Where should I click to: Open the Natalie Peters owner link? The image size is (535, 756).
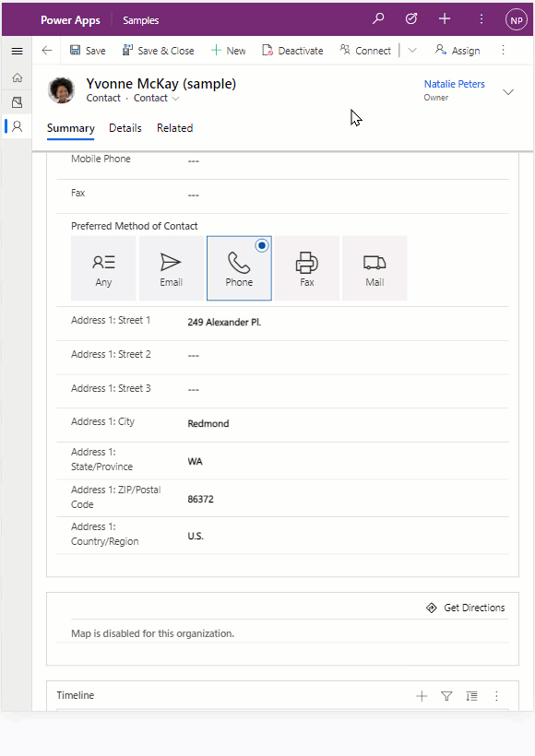(454, 84)
